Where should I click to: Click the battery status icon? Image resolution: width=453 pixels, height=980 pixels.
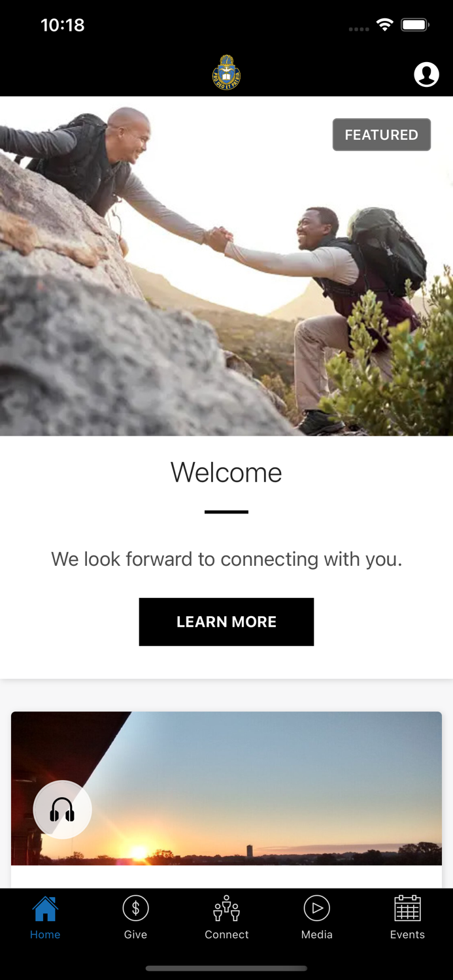click(415, 25)
